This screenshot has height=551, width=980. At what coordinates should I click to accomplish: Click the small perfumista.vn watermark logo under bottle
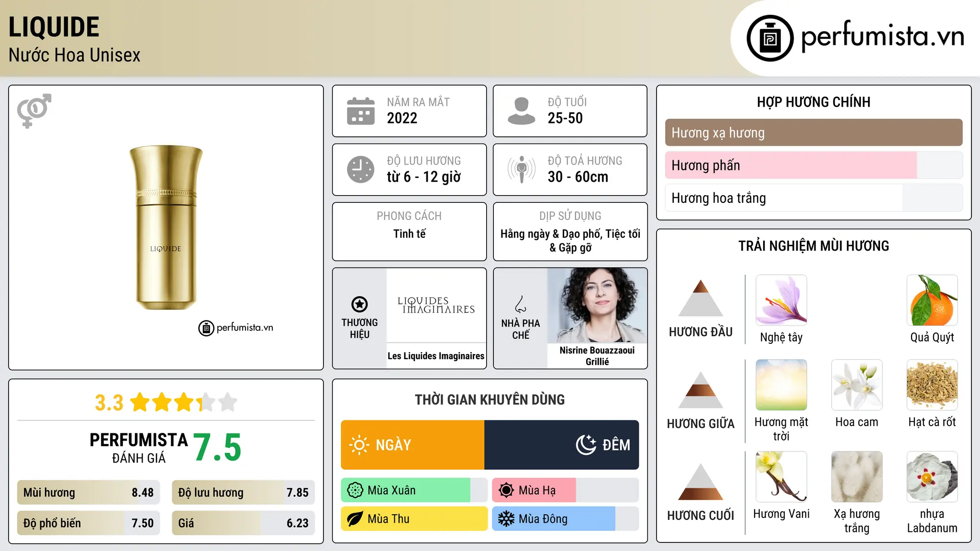(x=235, y=328)
